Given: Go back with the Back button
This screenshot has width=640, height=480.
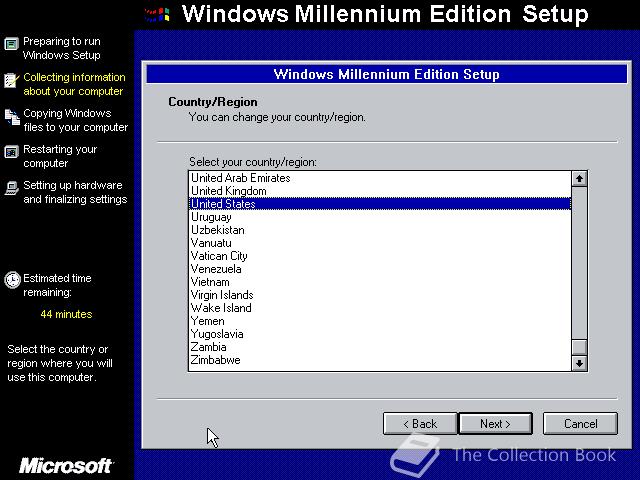Looking at the screenshot, I should (x=420, y=424).
